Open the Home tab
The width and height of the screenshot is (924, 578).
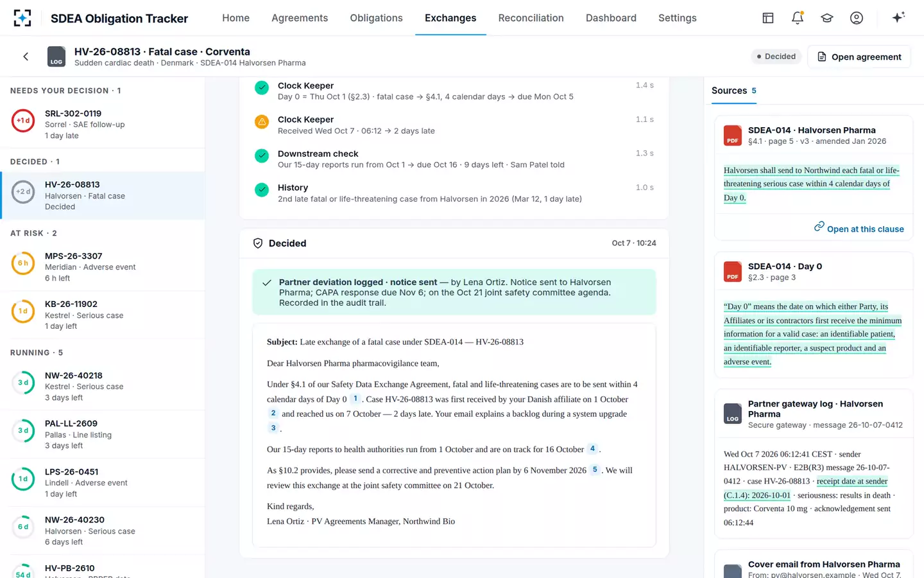tap(235, 18)
